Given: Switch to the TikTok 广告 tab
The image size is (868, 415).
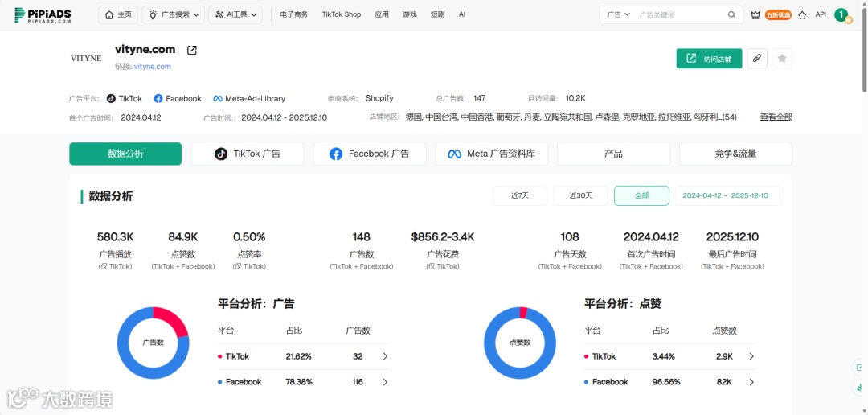Looking at the screenshot, I should (248, 154).
